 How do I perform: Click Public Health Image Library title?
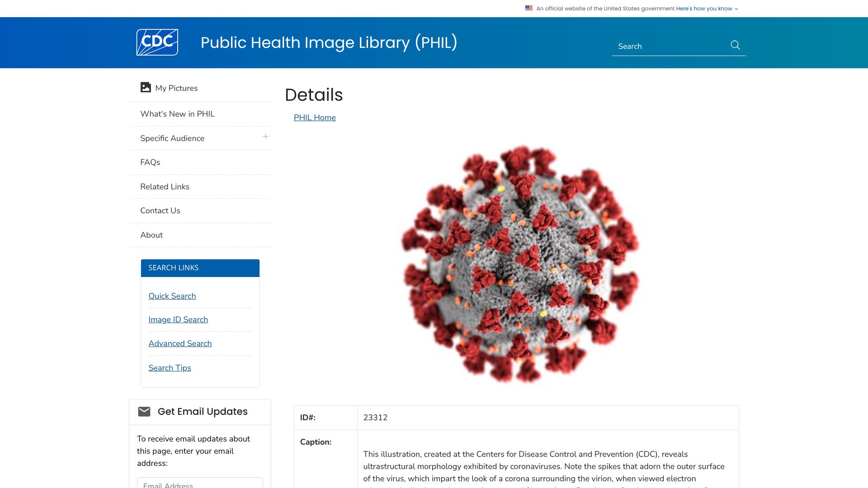(x=329, y=42)
